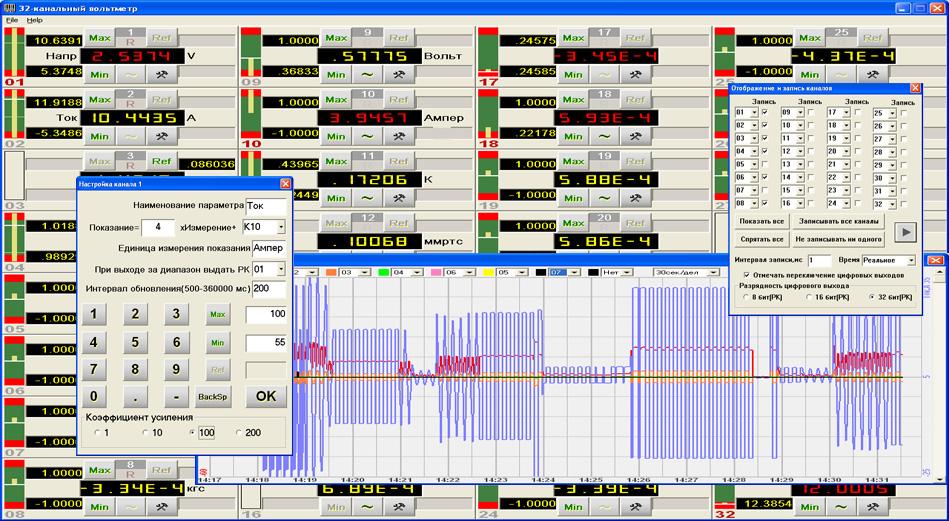Image resolution: width=949 pixels, height=521 pixels.
Task: Choose gain coefficient 200 radio button
Action: point(238,433)
